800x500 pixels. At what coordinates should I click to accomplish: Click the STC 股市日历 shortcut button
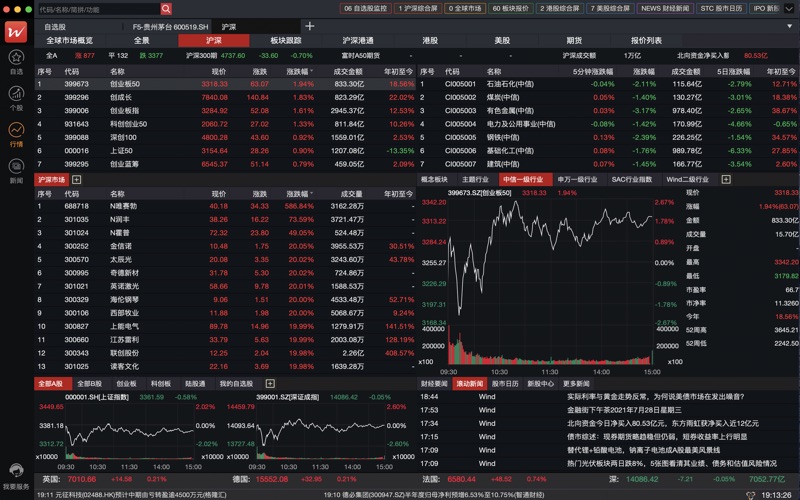pyautogui.click(x=721, y=9)
